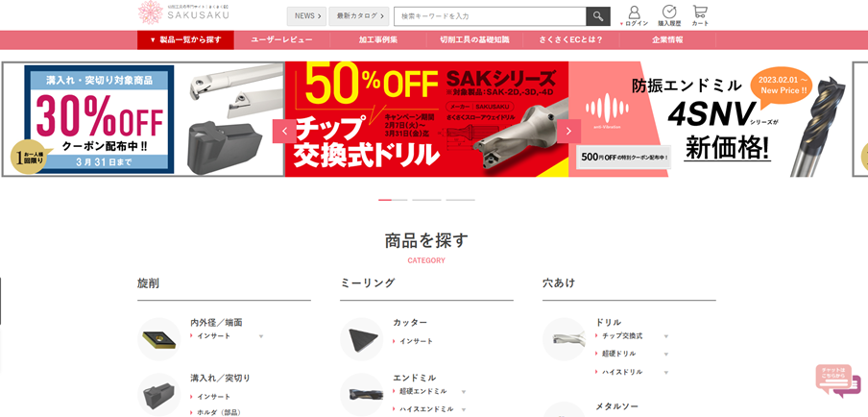868x417 pixels.
Task: Open the ハイスドリル category link
Action: (622, 372)
